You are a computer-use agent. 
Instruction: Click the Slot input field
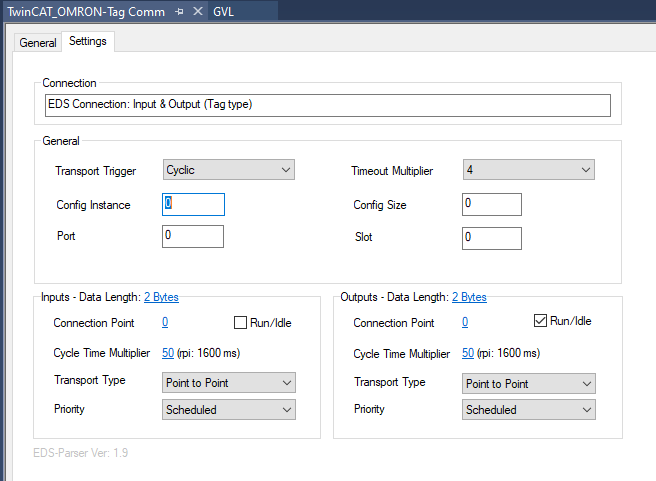click(492, 238)
